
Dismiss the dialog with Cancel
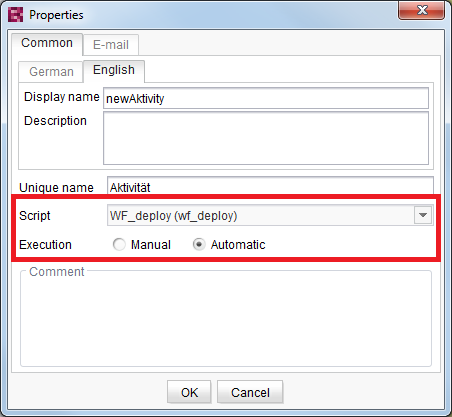point(250,392)
